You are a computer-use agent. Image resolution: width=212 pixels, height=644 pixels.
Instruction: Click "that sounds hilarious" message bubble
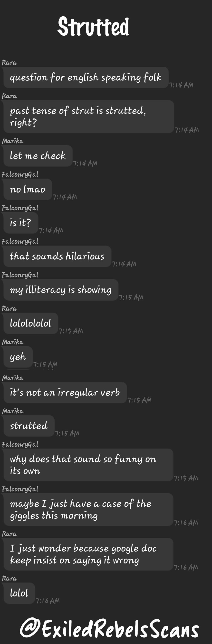tap(57, 256)
